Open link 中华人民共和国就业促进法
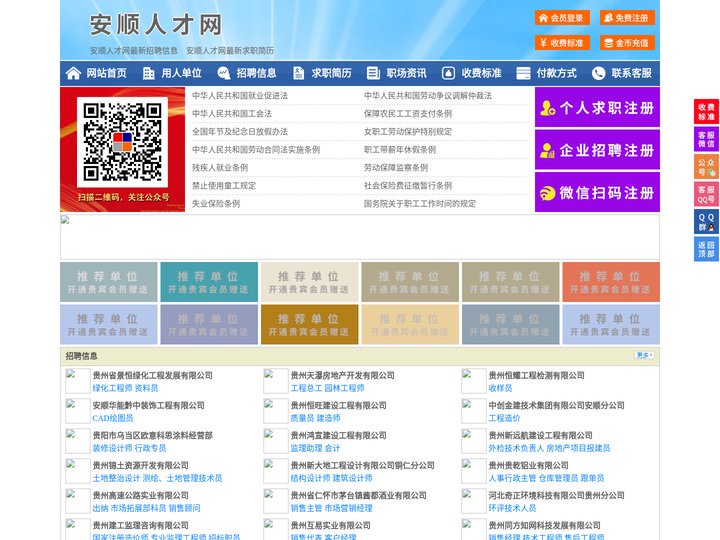 (x=240, y=96)
